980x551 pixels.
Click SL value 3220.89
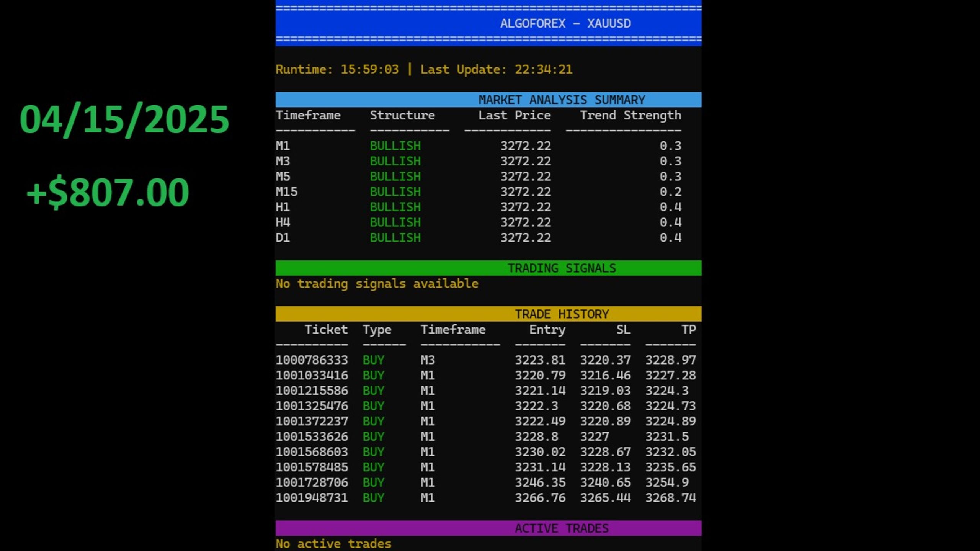pos(605,421)
